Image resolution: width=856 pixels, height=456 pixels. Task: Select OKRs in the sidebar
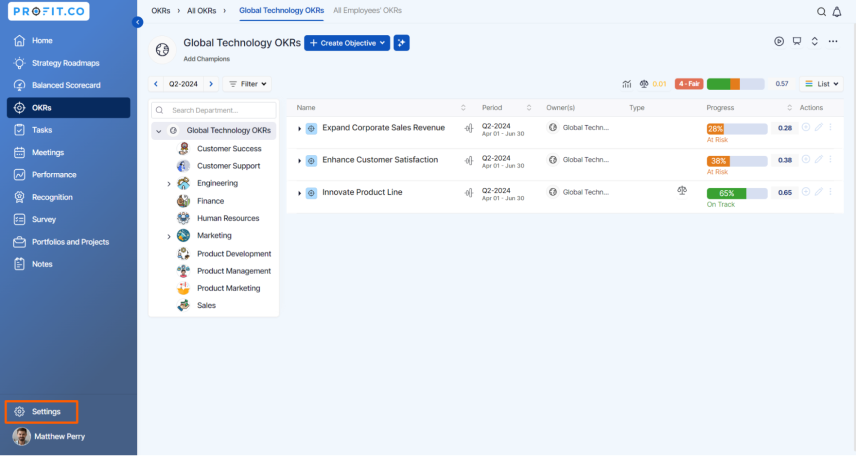click(68, 108)
